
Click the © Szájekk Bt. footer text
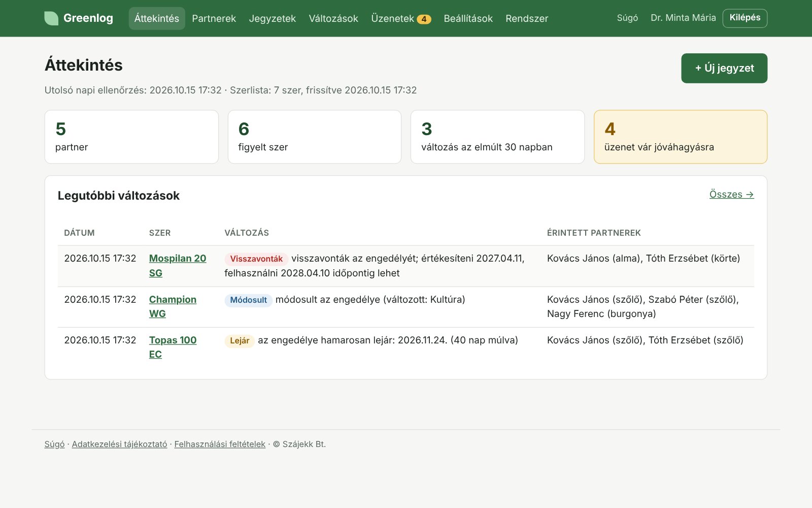click(x=299, y=444)
